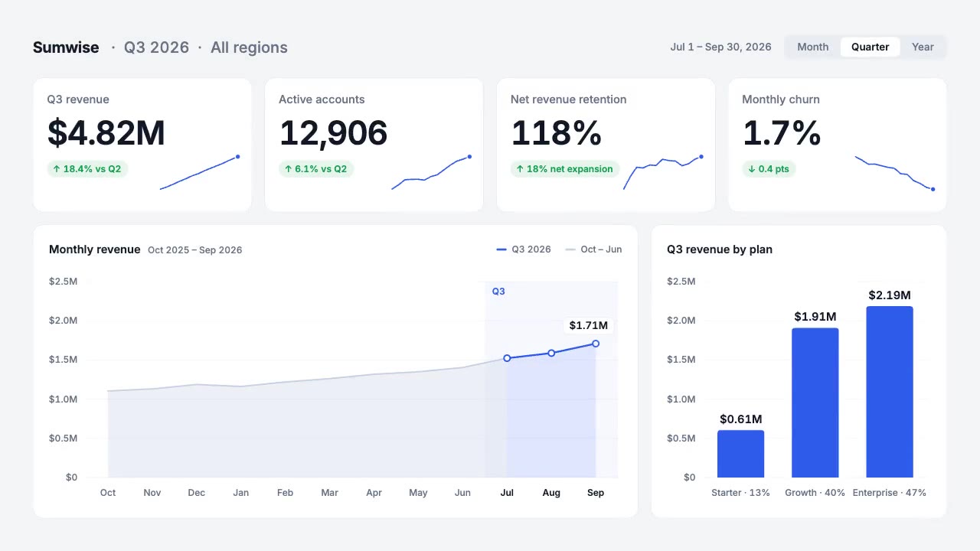
Task: Click the Sumwise brand name
Action: (x=66, y=47)
